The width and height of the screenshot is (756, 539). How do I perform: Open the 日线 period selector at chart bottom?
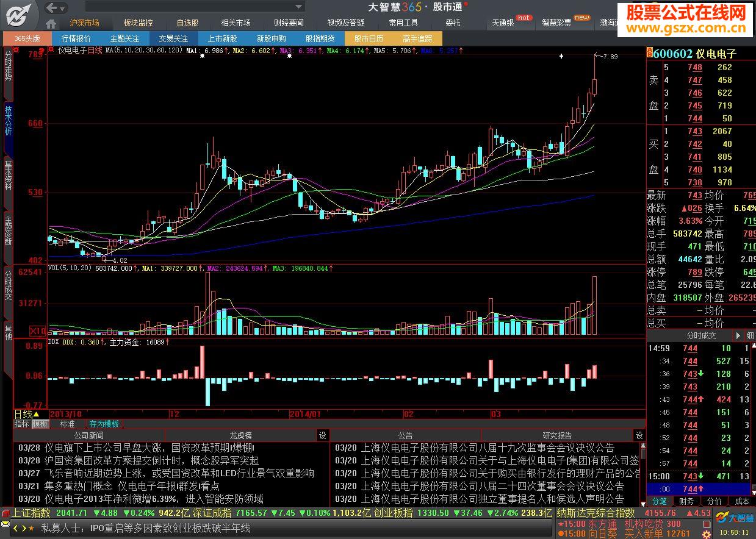[27, 413]
